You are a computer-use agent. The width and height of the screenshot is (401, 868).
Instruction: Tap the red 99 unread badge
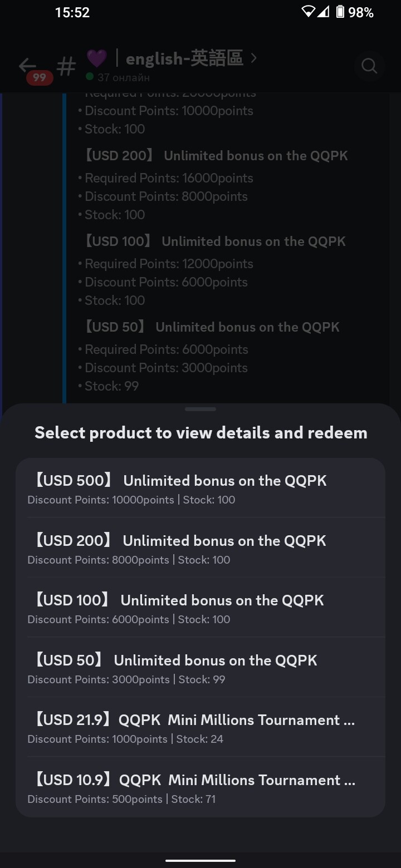coord(40,78)
